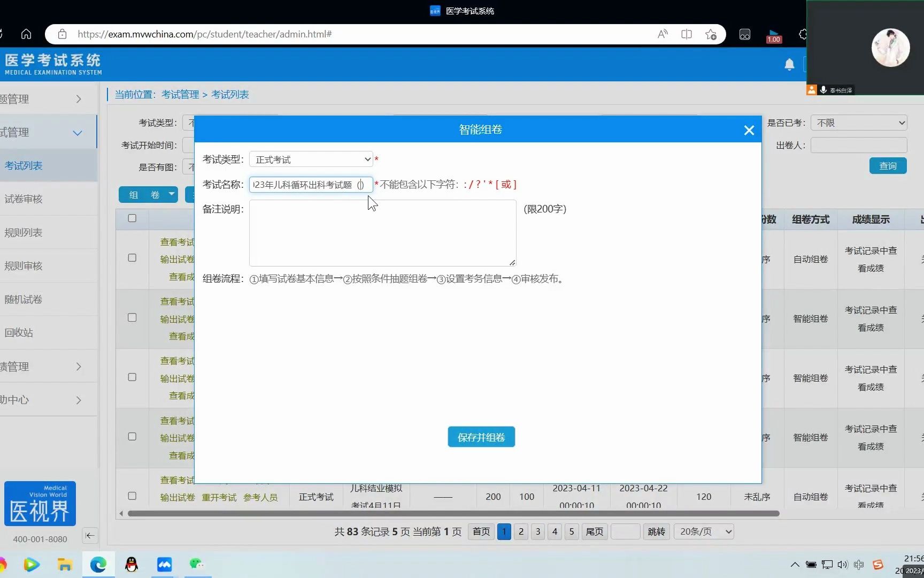Change the 20条/页 page size dropdown

(x=704, y=531)
